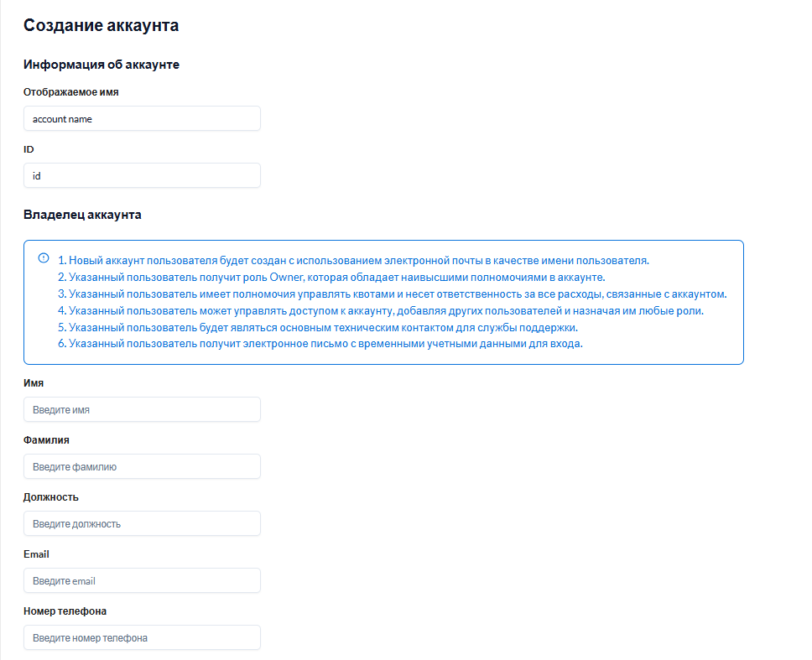This screenshot has width=812, height=660.
Task: Click notice line 5 about support technical contact
Action: coord(317,328)
